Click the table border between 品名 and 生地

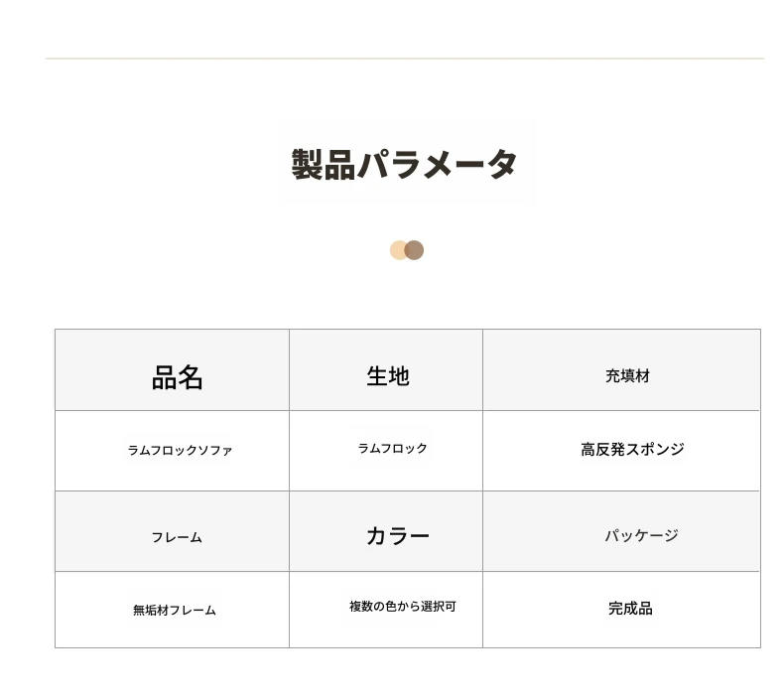(289, 370)
